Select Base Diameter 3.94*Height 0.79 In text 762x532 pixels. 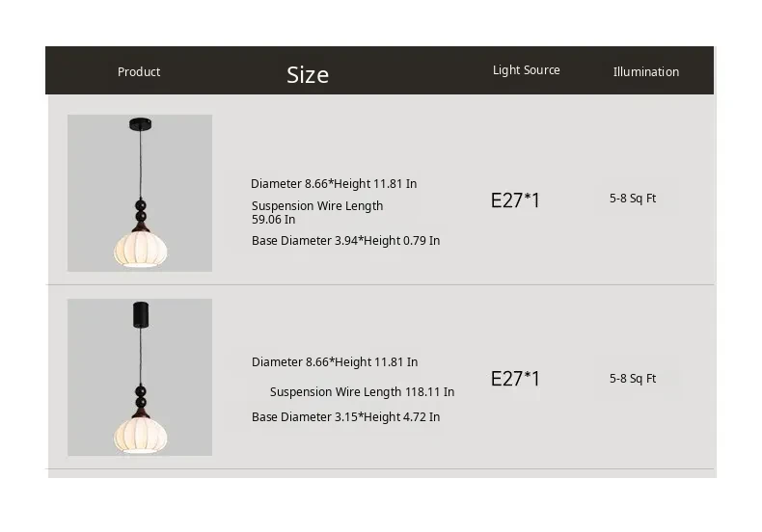(x=345, y=240)
